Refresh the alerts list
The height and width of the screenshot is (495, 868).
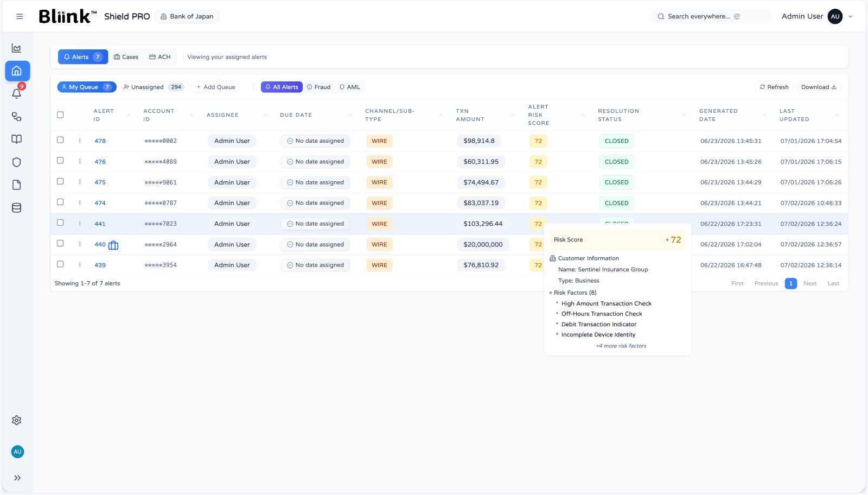[x=774, y=87]
